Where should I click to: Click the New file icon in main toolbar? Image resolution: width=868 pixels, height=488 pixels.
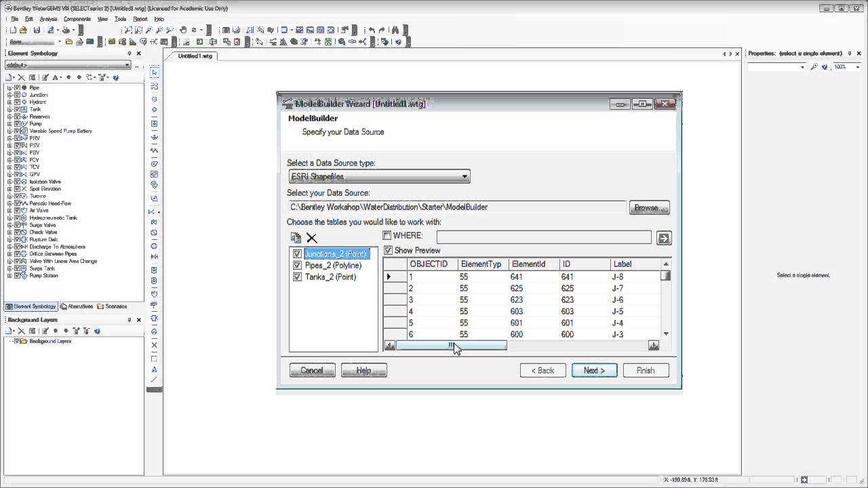click(13, 30)
